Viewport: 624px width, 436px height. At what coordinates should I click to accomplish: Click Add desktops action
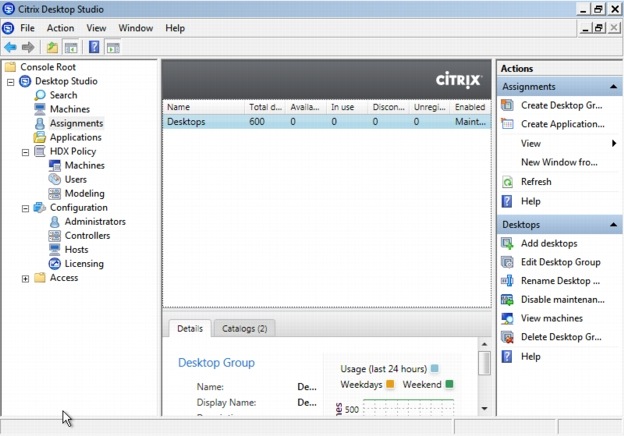tap(549, 243)
